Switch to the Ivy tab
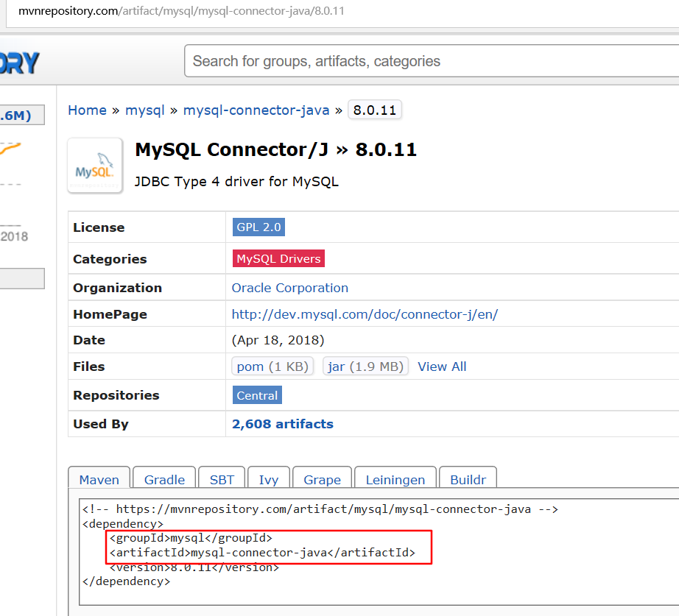Screen dimensions: 679x616 pyautogui.click(x=269, y=478)
